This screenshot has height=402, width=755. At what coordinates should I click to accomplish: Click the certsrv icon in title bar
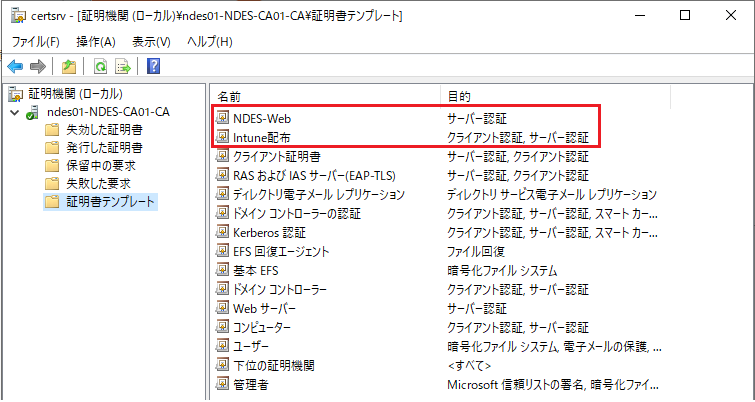[x=18, y=16]
